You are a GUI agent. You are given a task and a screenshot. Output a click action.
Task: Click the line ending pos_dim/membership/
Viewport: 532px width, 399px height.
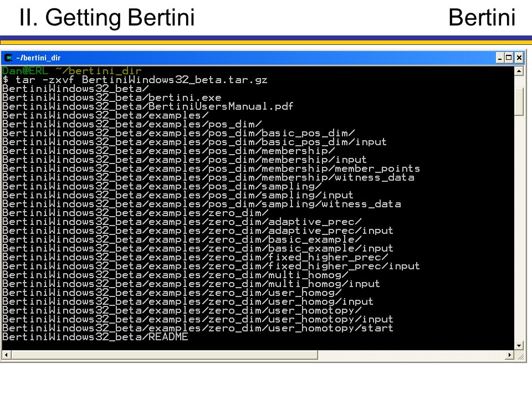pyautogui.click(x=168, y=151)
